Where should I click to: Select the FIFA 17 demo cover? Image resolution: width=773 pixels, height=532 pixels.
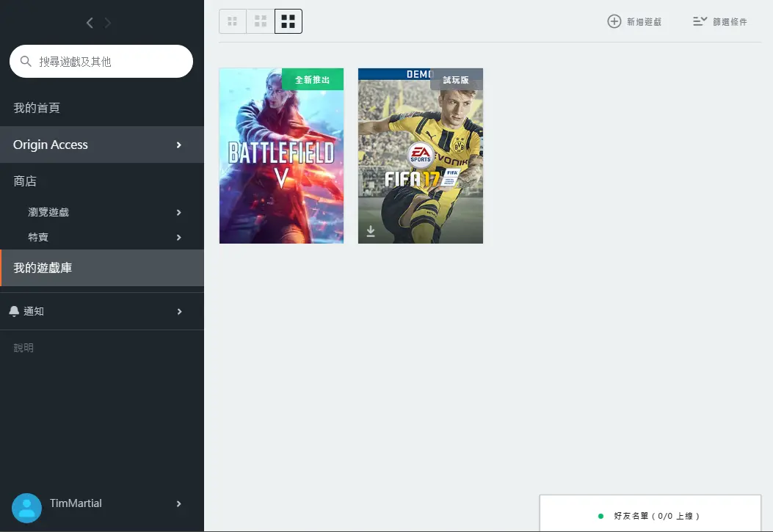421,156
